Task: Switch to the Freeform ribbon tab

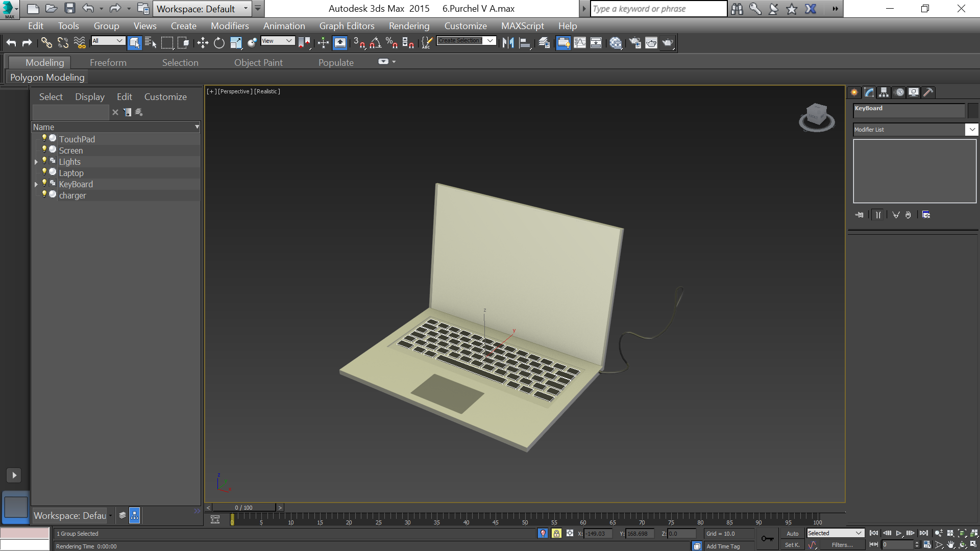Action: pyautogui.click(x=108, y=63)
